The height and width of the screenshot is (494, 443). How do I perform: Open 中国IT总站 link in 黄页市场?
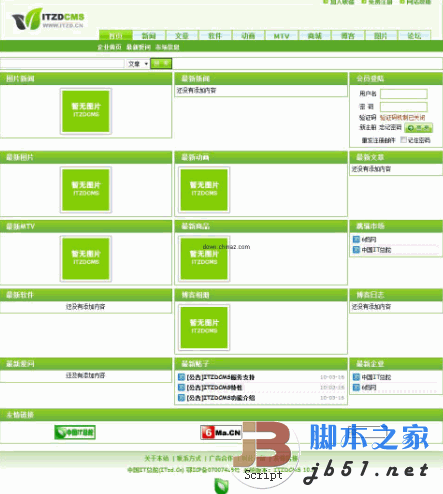(376, 250)
